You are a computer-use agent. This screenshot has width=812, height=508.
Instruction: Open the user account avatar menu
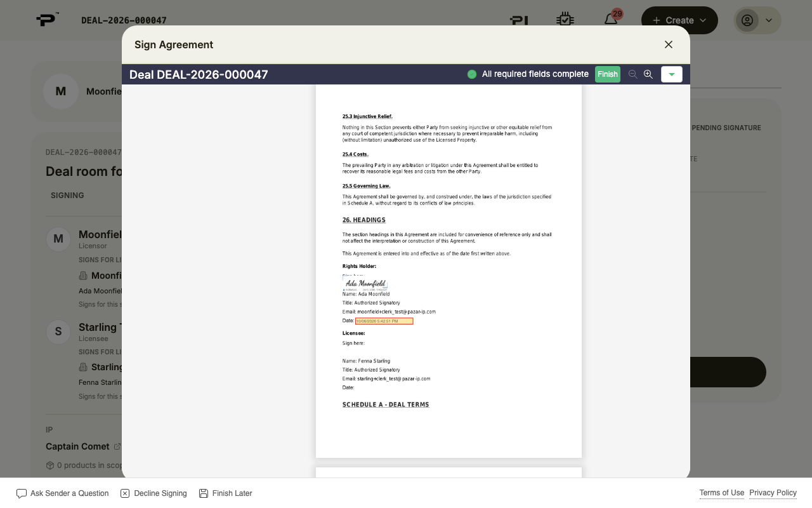(757, 20)
